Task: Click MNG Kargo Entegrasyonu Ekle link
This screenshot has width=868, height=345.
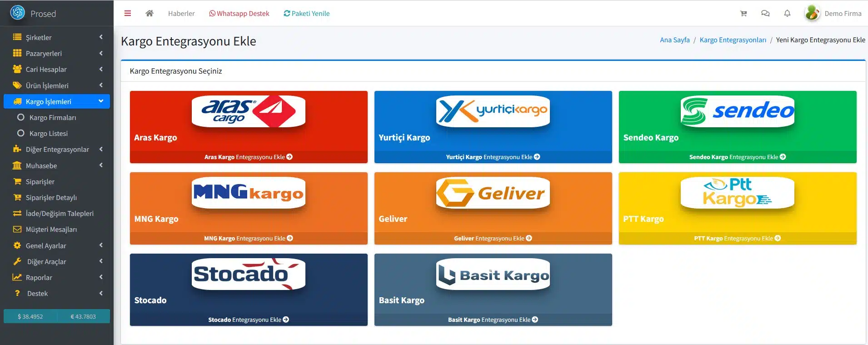Action: pos(249,238)
